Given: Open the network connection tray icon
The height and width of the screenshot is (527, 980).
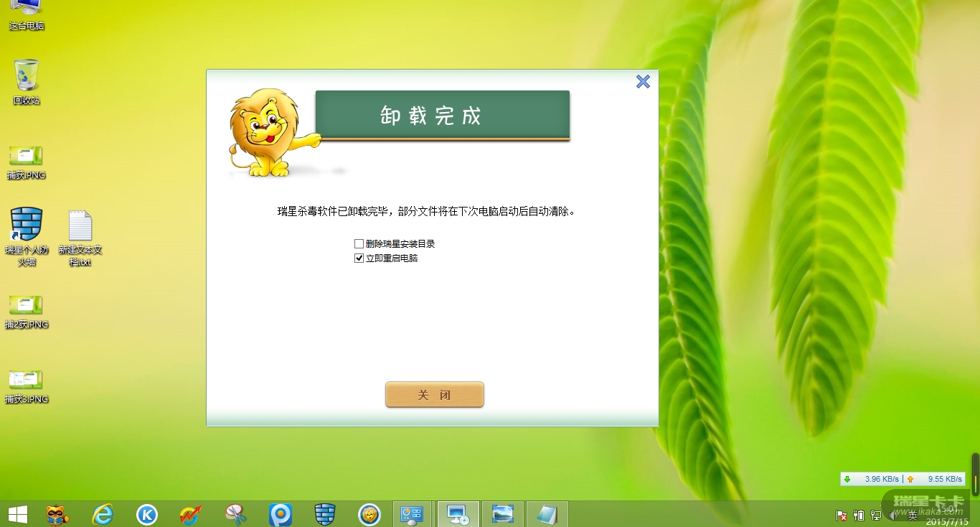Looking at the screenshot, I should 876,515.
